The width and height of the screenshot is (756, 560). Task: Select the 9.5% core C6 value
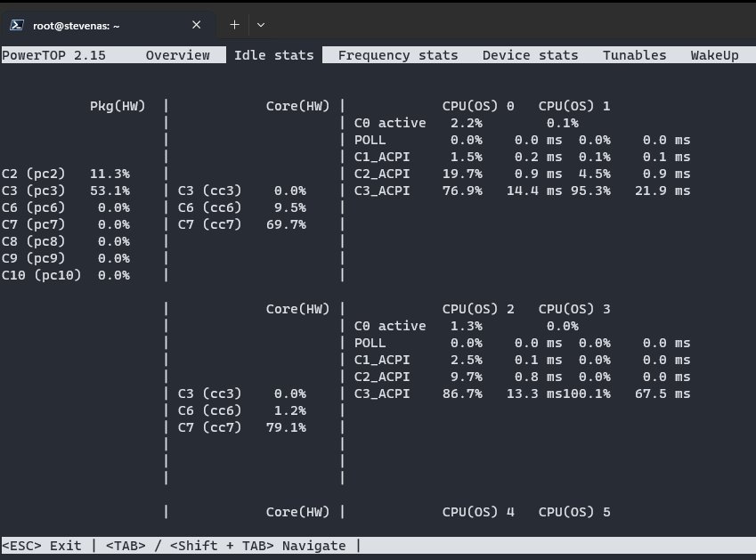coord(290,207)
